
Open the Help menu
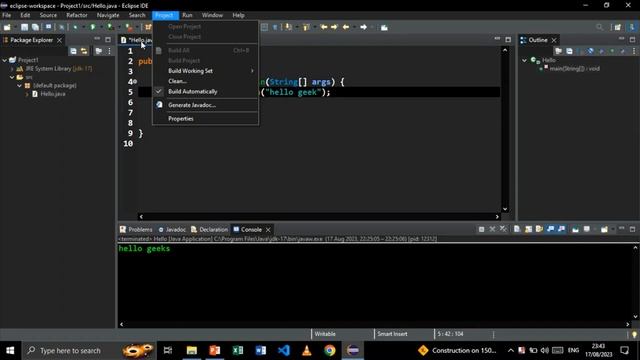pos(238,15)
